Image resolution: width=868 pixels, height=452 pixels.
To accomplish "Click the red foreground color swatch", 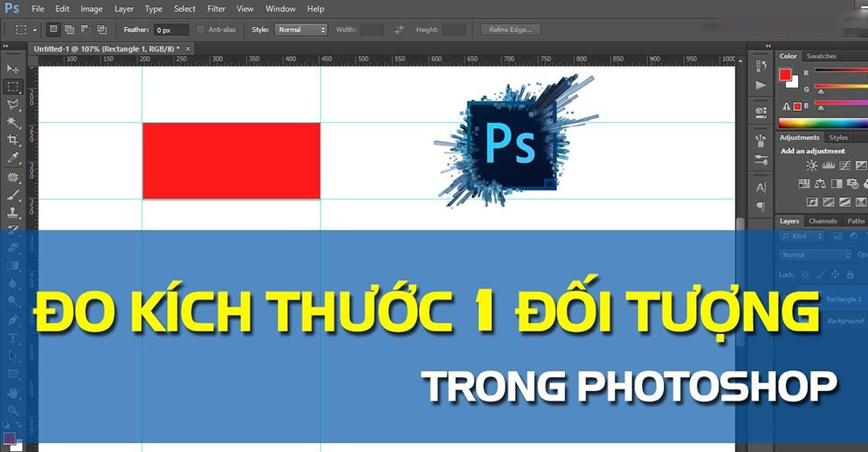I will coord(785,74).
